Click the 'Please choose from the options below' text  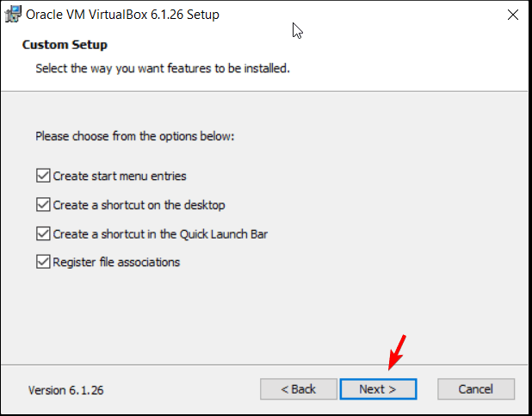click(134, 136)
